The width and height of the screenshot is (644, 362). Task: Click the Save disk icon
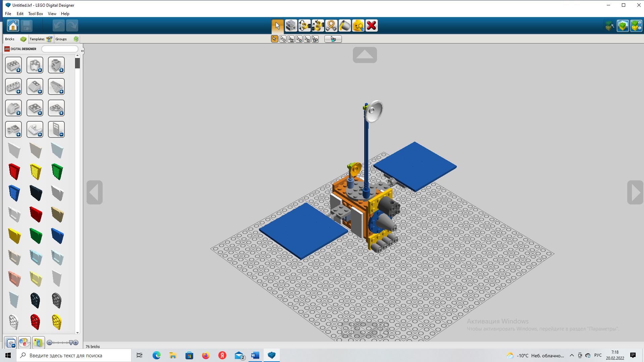coord(26,26)
